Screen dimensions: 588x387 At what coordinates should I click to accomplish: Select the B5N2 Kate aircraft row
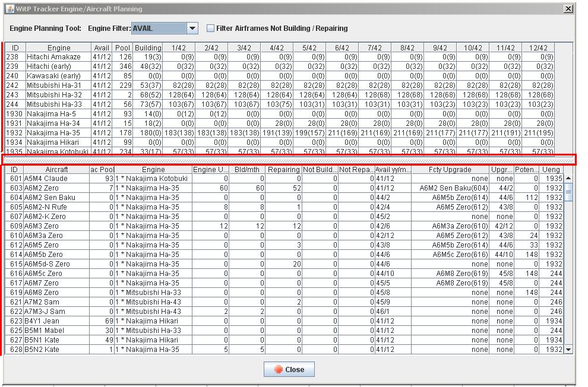pos(284,350)
